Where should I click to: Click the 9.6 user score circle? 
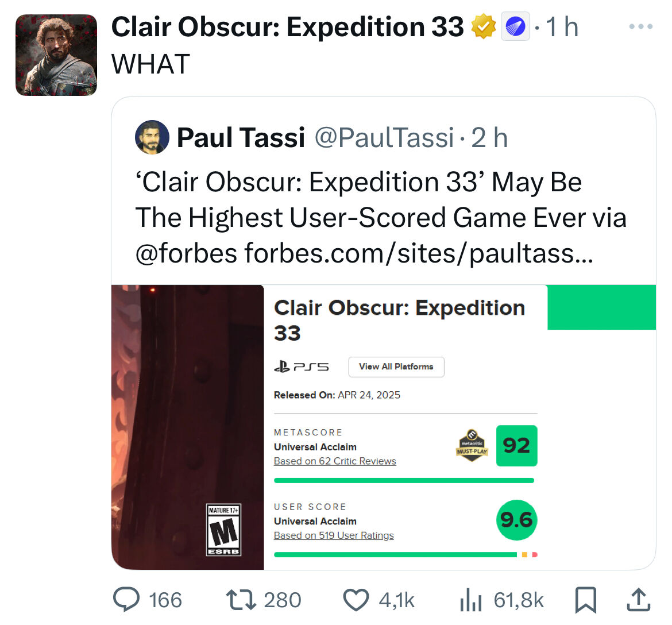pyautogui.click(x=516, y=520)
